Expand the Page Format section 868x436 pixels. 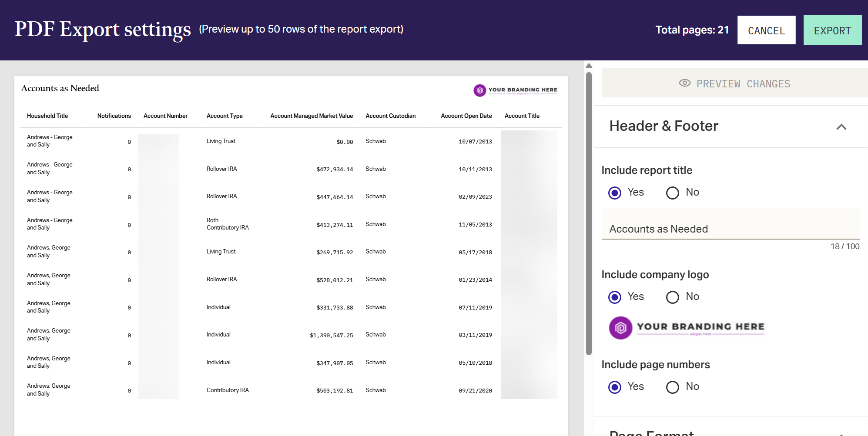[841, 433]
